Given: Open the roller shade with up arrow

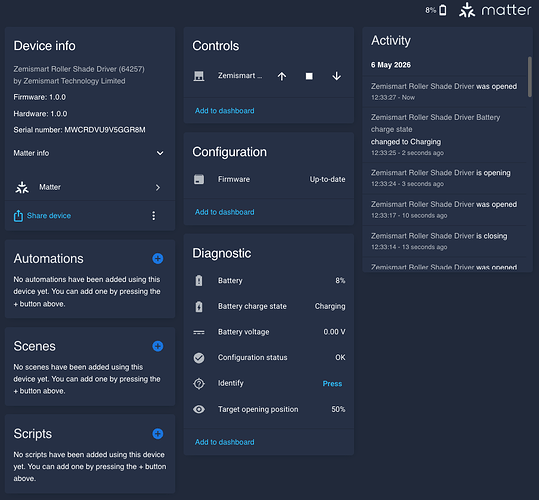Looking at the screenshot, I should [282, 76].
